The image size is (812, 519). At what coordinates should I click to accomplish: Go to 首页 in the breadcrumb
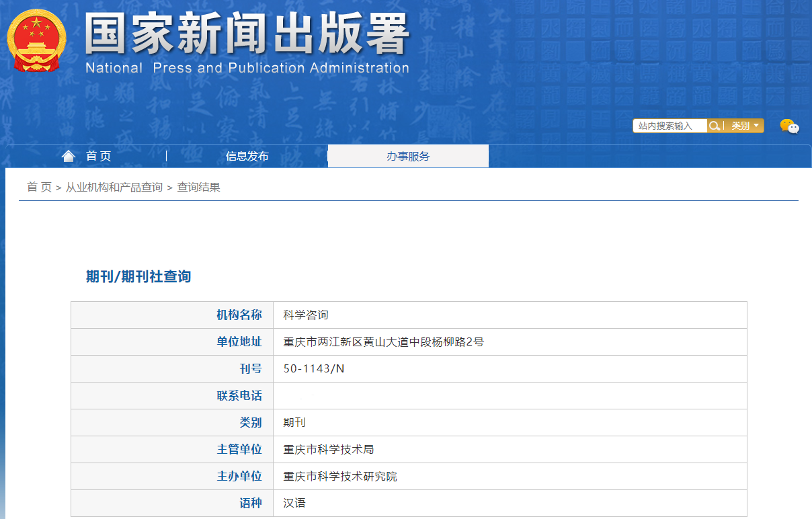tap(39, 187)
